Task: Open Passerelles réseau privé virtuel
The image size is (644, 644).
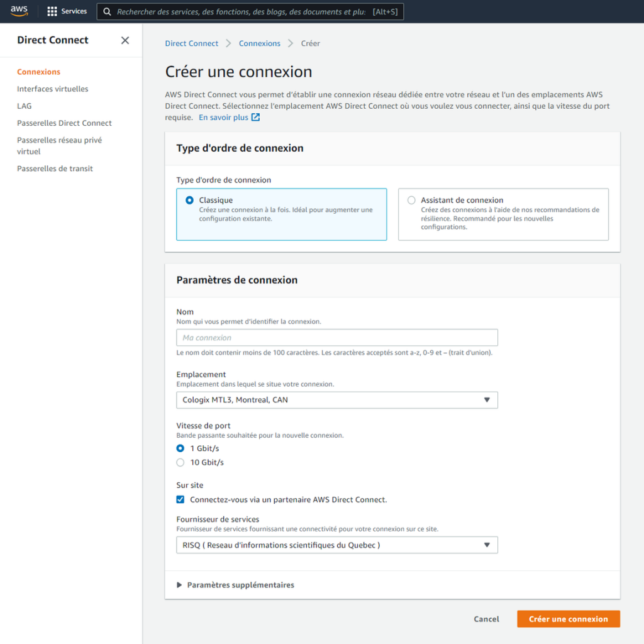Action: click(x=60, y=146)
